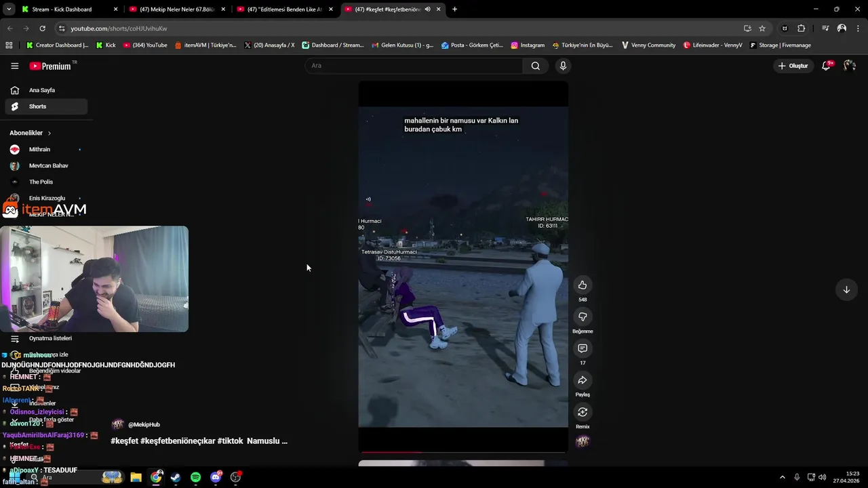
Task: Go to YouTube Premium home logo
Action: [x=50, y=66]
